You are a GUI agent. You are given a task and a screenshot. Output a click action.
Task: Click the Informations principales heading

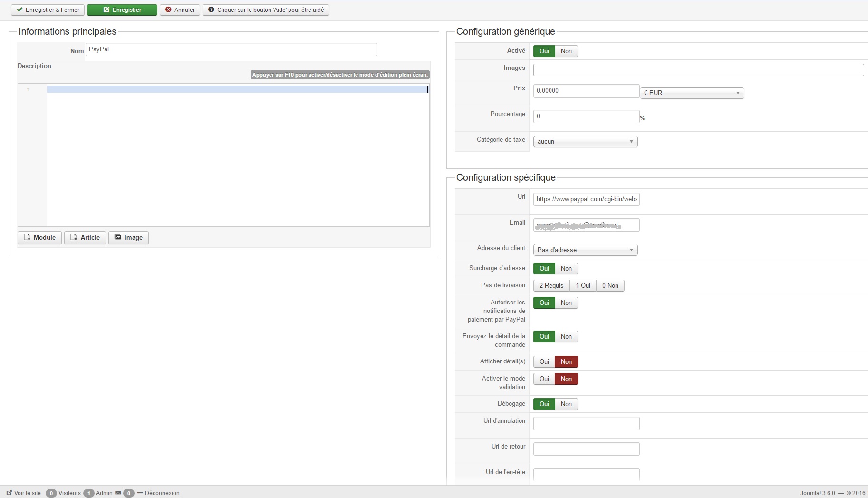(x=68, y=31)
